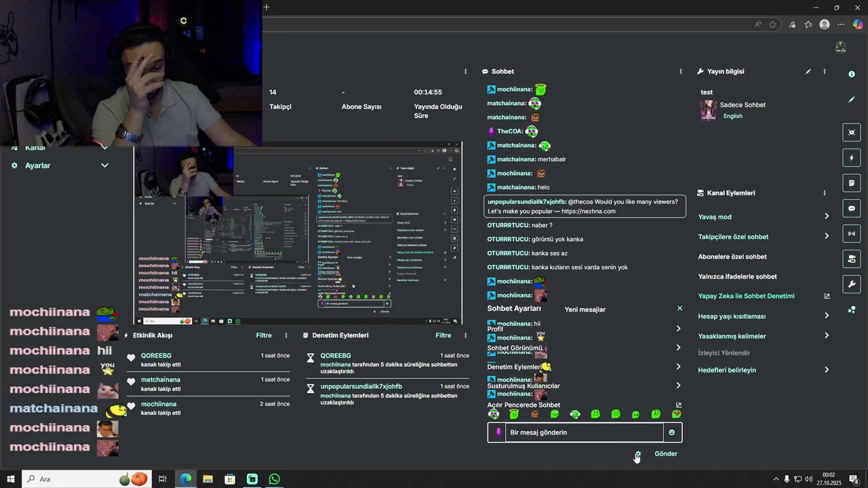Open WhatsApp from the taskbar
The image size is (868, 488).
click(275, 479)
